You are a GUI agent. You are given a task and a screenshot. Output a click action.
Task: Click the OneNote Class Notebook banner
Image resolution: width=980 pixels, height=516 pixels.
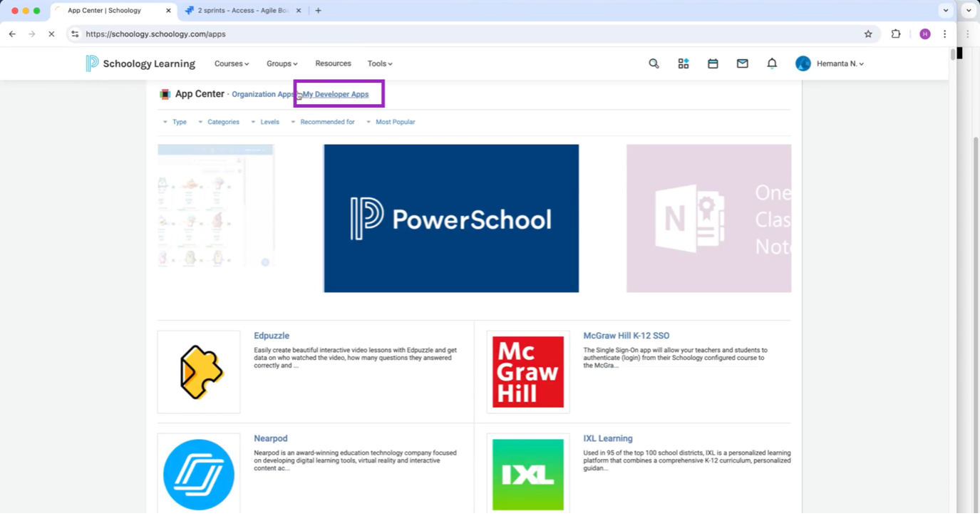tap(708, 218)
